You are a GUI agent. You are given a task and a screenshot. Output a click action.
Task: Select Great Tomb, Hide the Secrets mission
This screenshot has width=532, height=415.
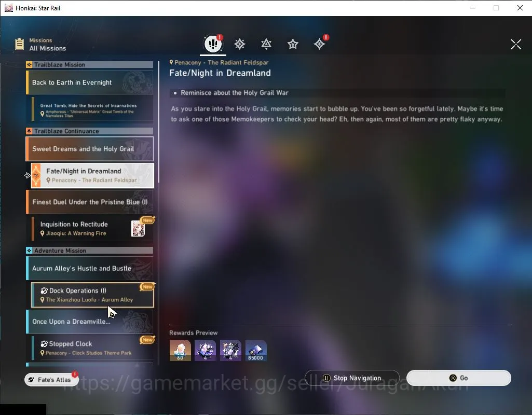(x=92, y=109)
